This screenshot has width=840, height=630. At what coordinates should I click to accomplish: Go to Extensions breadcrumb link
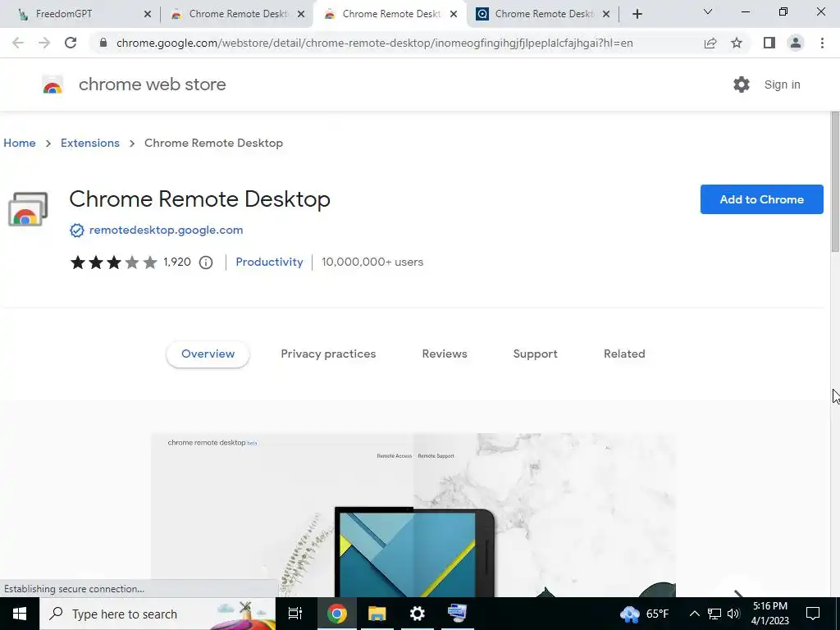click(90, 143)
